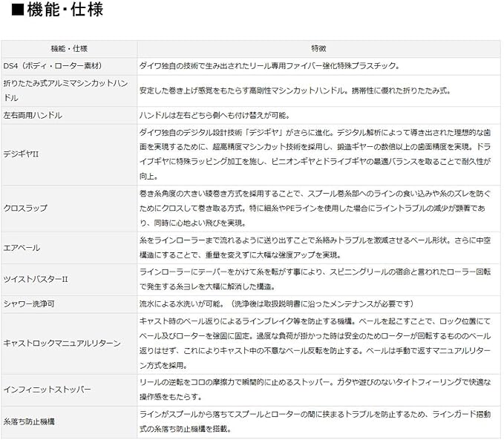The width and height of the screenshot is (504, 440).
Task: Select the 'ツイストバスターII' cell
Action: [69, 279]
